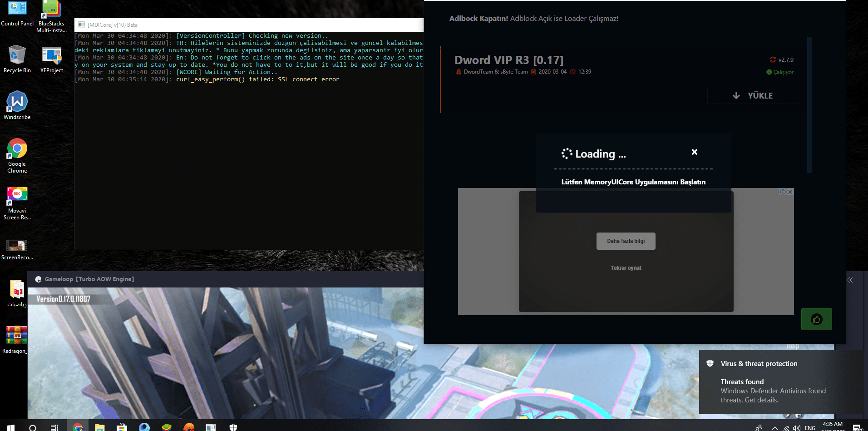Viewport: 868px width, 431px height.
Task: Click Tekrar oynat replay link in ad
Action: click(x=626, y=268)
